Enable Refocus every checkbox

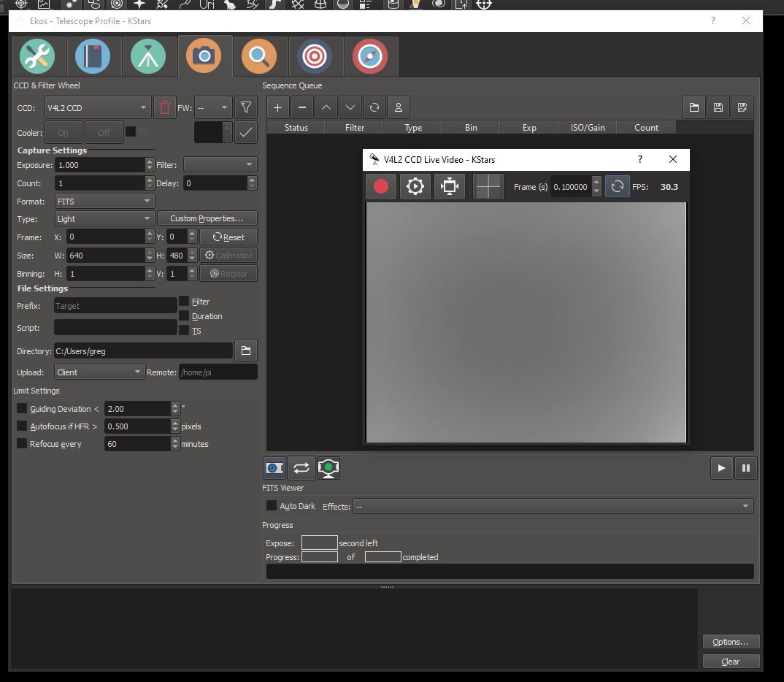click(x=22, y=443)
